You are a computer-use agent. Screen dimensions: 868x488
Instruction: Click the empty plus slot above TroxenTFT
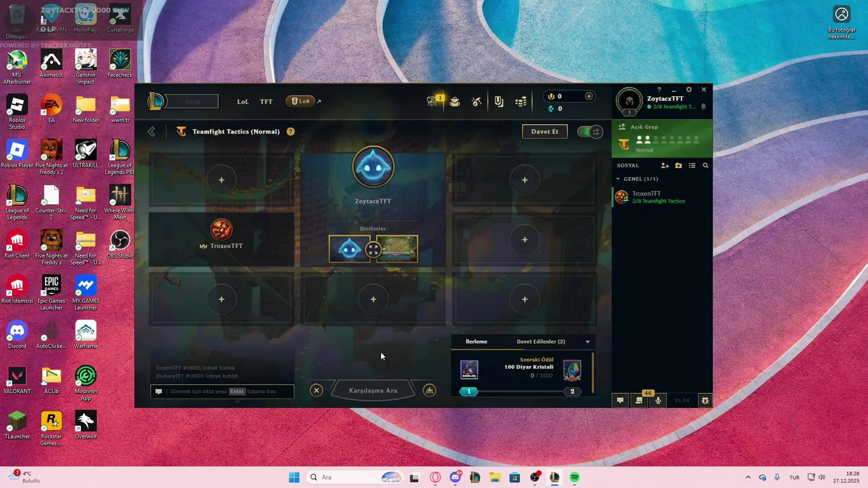(x=221, y=180)
